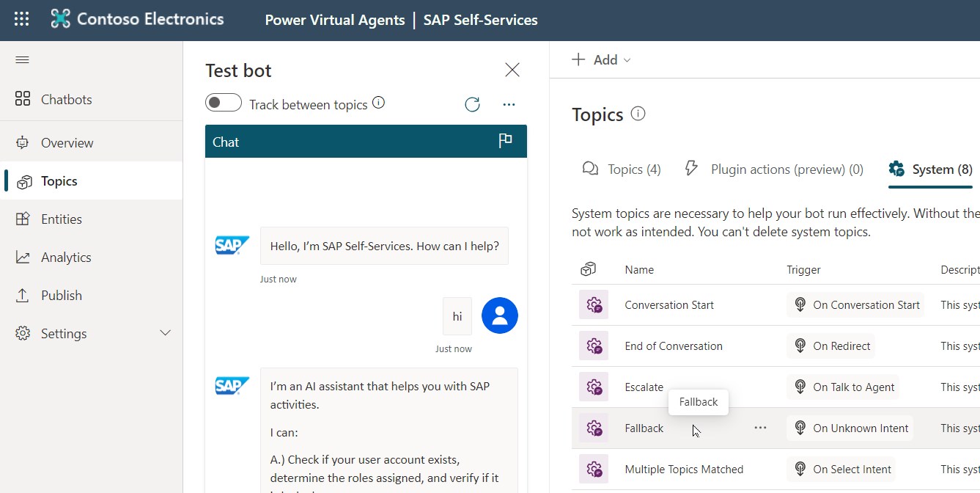Open the Escalate system topic

click(x=644, y=387)
